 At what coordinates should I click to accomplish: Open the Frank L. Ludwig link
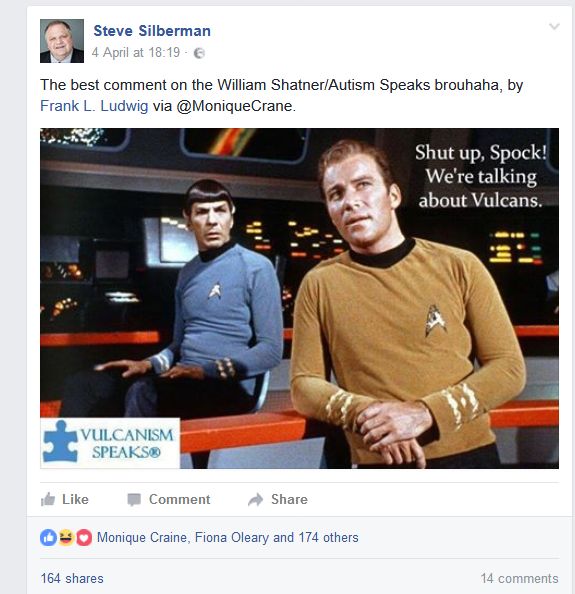point(94,106)
